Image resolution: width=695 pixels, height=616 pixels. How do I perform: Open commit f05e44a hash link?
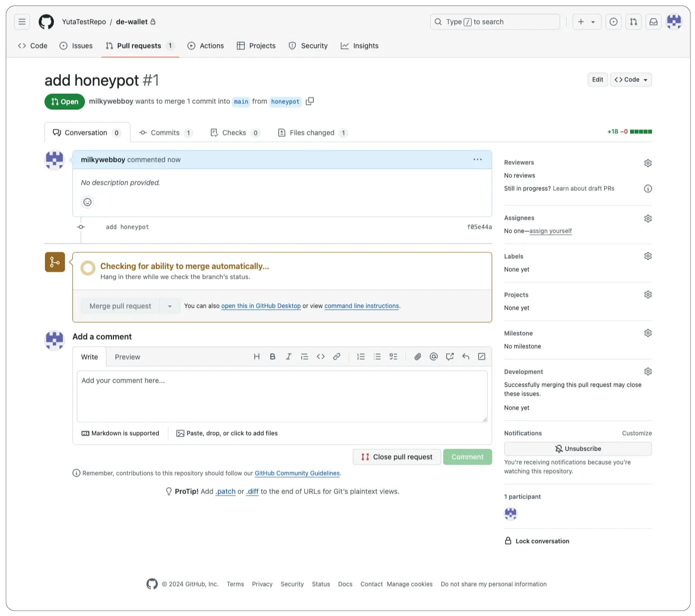pyautogui.click(x=480, y=227)
